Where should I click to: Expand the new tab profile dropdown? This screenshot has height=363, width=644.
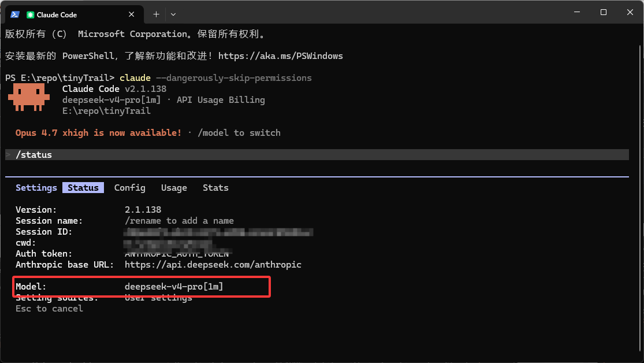173,14
